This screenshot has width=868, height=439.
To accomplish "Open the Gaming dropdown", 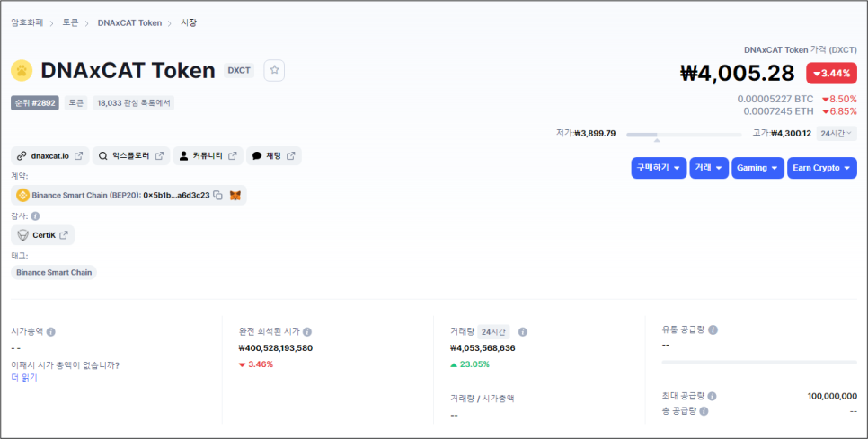I will (x=757, y=168).
